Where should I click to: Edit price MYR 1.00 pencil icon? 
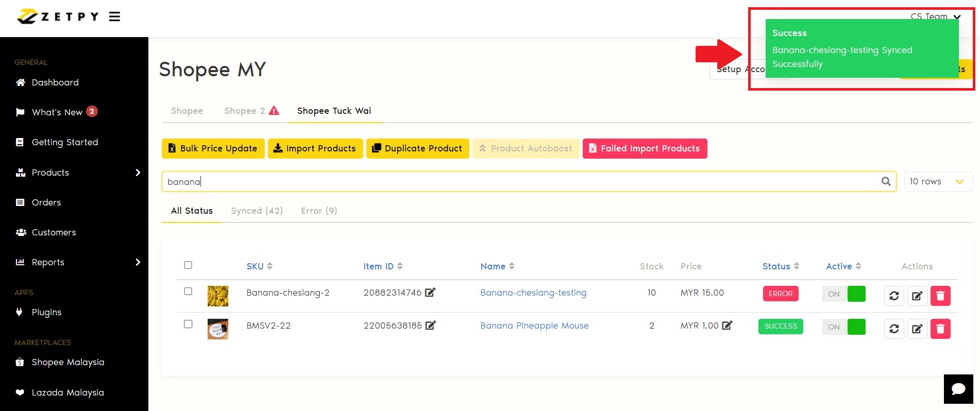[x=727, y=326]
